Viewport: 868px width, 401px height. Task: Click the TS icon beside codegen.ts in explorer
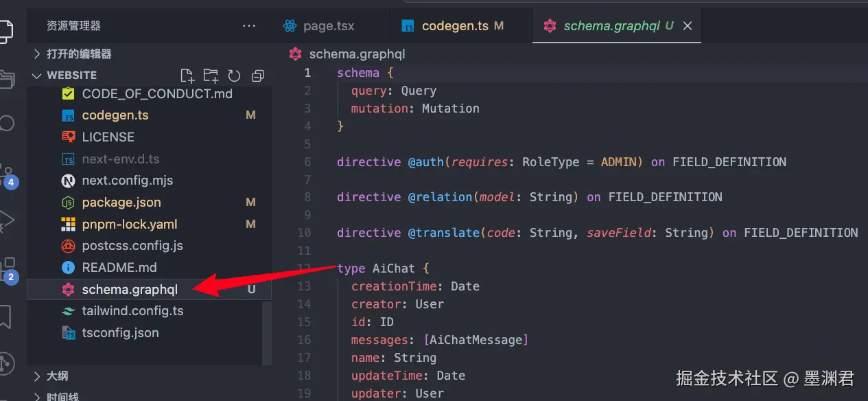68,115
